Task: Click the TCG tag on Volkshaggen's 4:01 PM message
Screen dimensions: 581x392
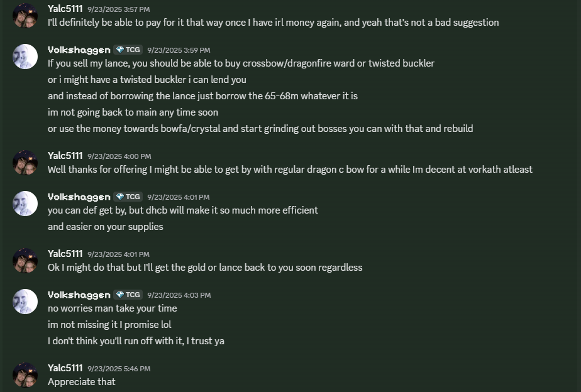Action: pos(128,197)
